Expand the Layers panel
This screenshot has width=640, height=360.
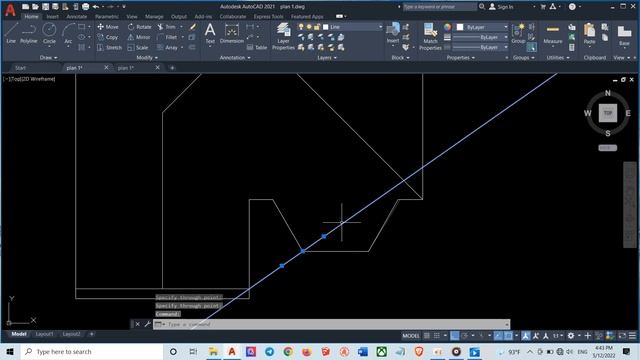[x=327, y=58]
